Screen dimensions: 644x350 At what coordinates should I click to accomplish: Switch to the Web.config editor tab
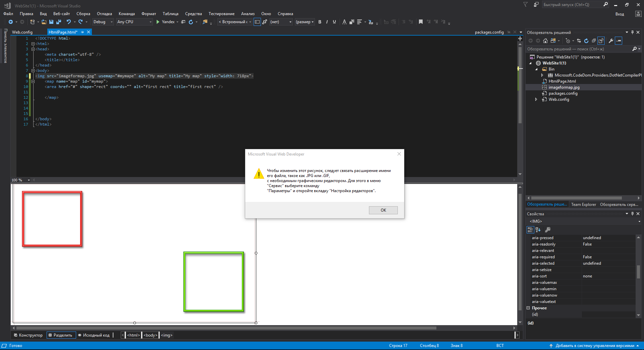(22, 32)
